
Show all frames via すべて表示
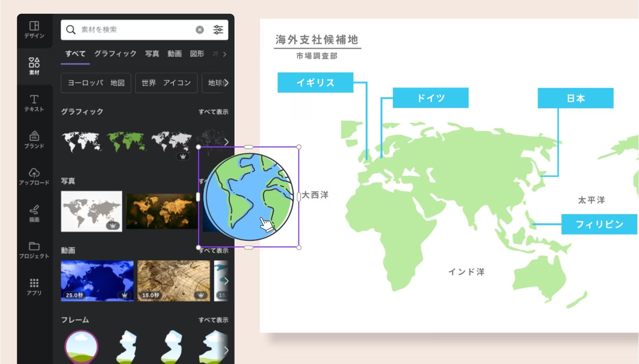[214, 319]
